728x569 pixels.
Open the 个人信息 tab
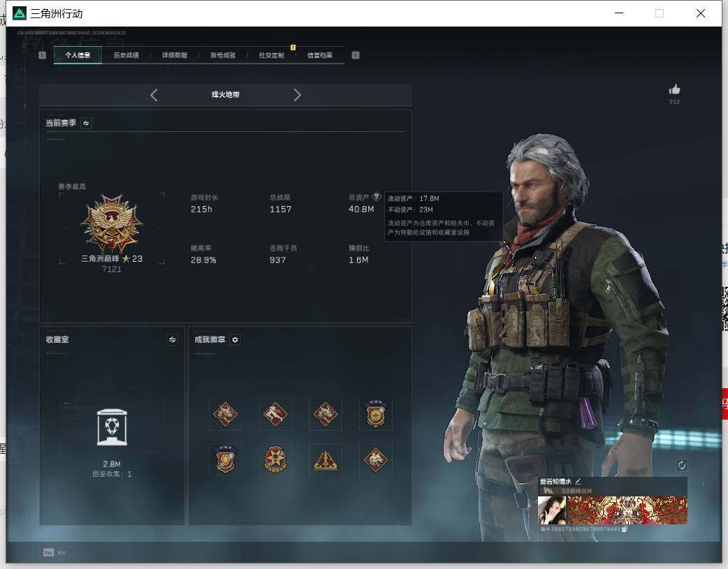point(78,55)
